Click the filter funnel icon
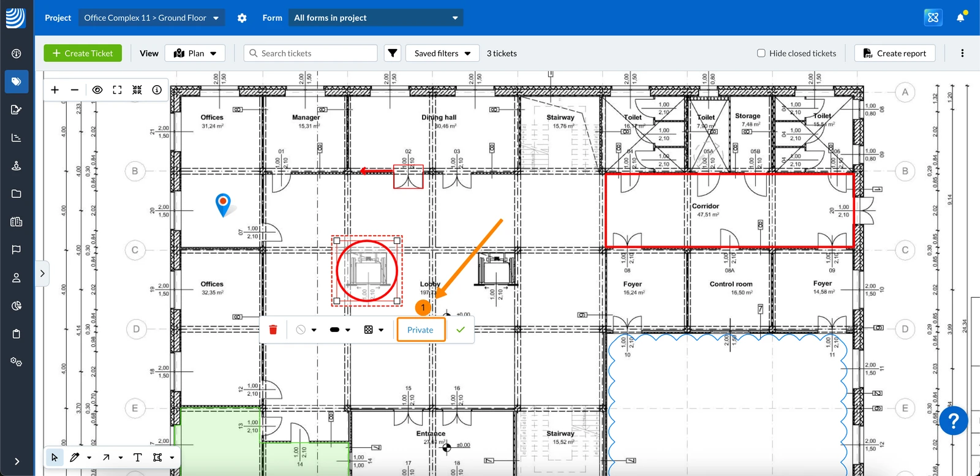 click(x=393, y=53)
